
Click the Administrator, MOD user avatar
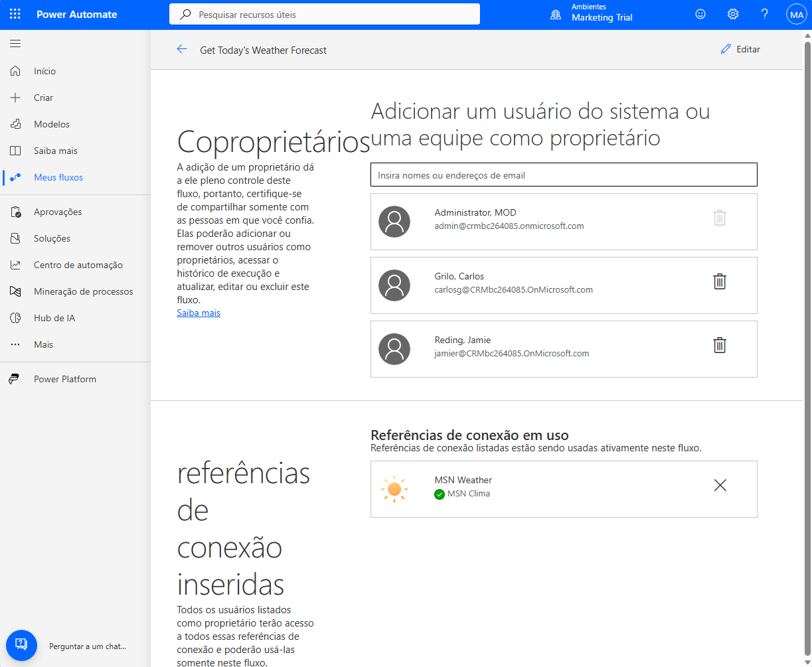[x=394, y=222]
